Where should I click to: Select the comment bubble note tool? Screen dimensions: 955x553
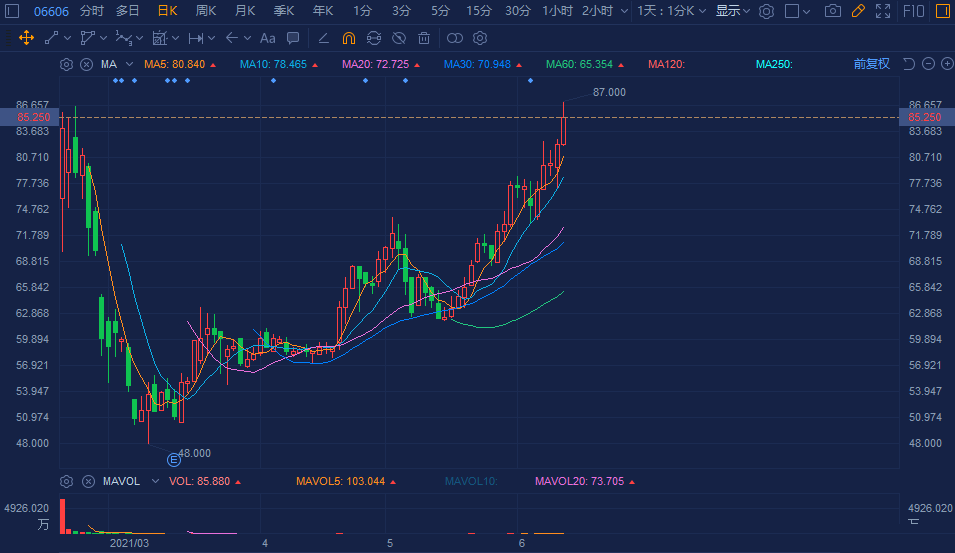[293, 38]
